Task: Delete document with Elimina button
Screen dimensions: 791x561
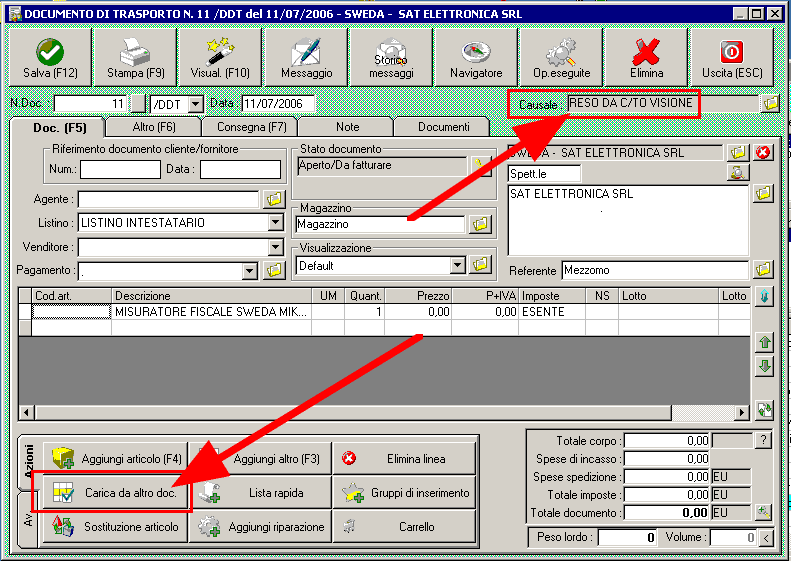Action: [646, 57]
